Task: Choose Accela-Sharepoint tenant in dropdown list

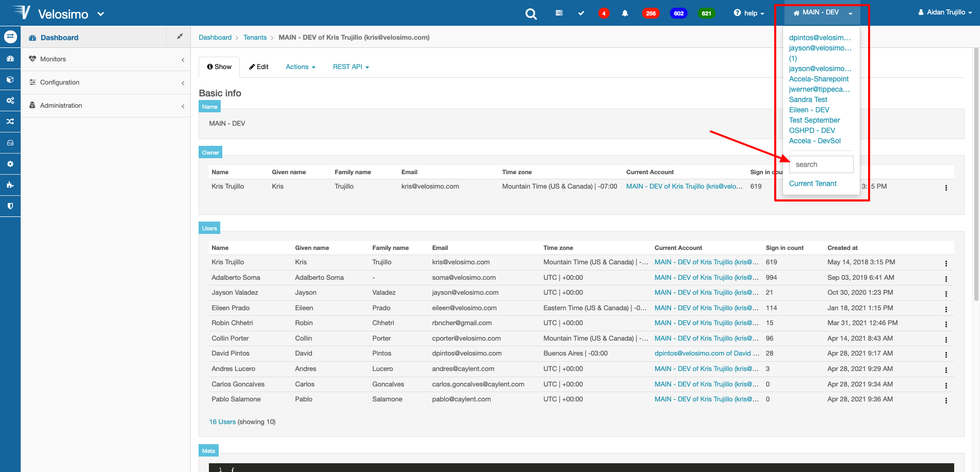Action: tap(819, 79)
